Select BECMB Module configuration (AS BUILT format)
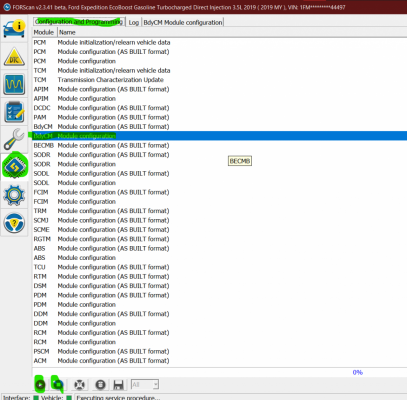407x400 pixels. [219, 145]
